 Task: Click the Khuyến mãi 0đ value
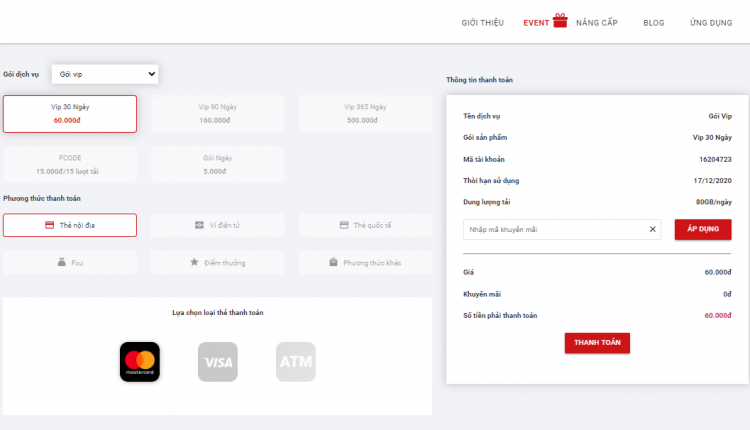[727, 294]
